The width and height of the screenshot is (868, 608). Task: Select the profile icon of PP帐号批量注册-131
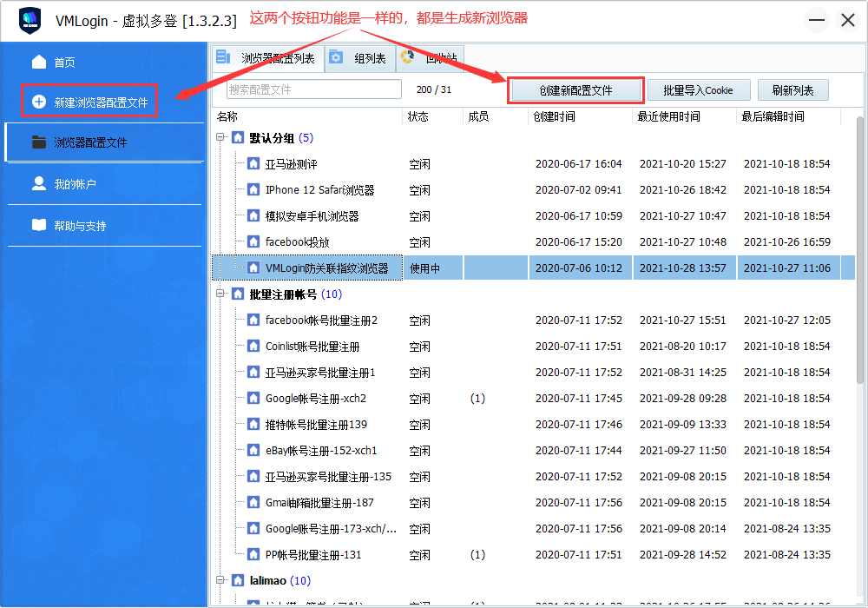(253, 554)
